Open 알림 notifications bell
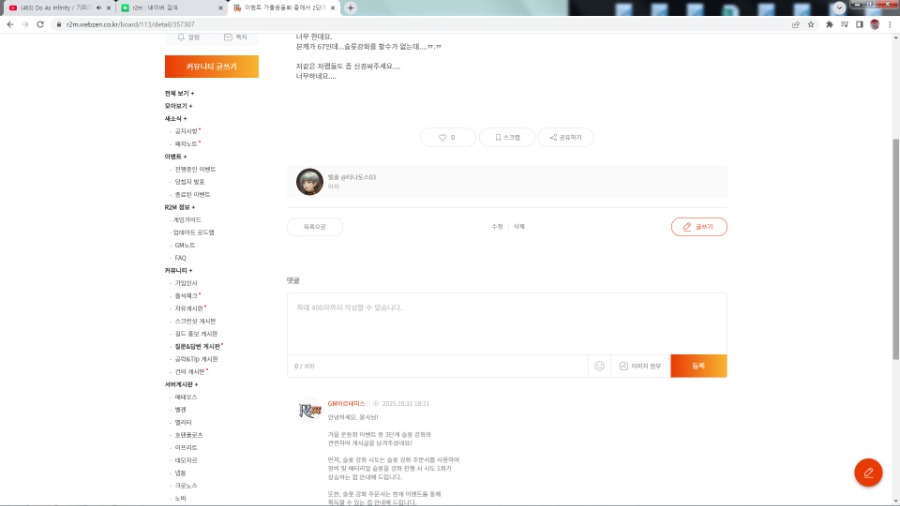Screen dimensions: 900x506 (188, 37)
